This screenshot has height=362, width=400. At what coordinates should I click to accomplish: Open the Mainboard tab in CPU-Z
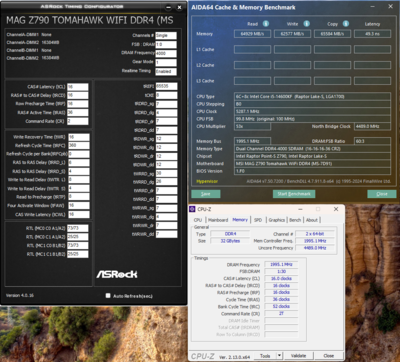coord(218,220)
